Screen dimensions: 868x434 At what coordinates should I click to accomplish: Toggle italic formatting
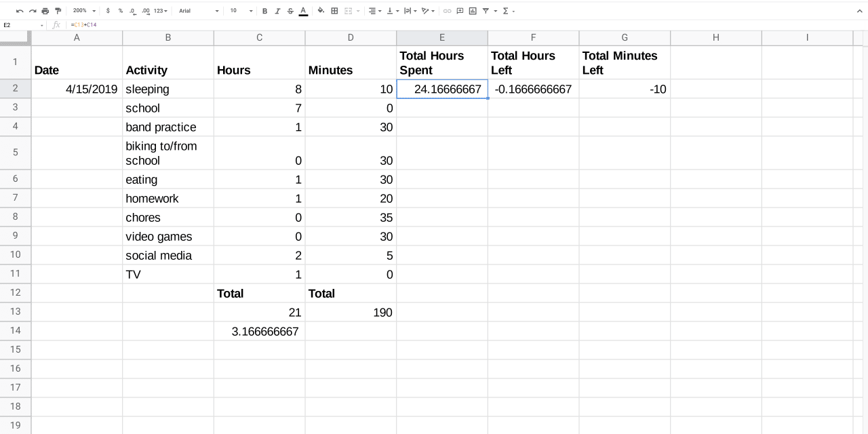[277, 11]
